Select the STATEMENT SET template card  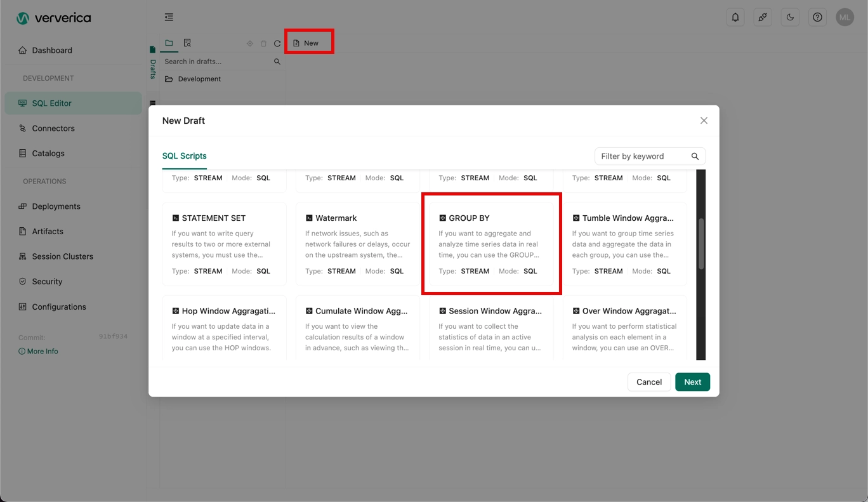[225, 244]
